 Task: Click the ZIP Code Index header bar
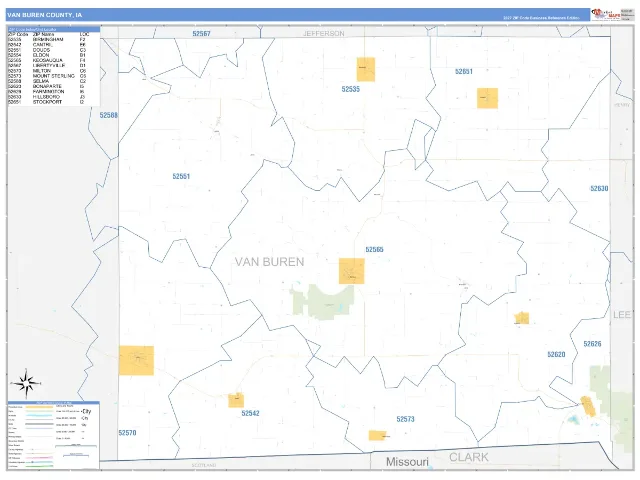pos(53,29)
